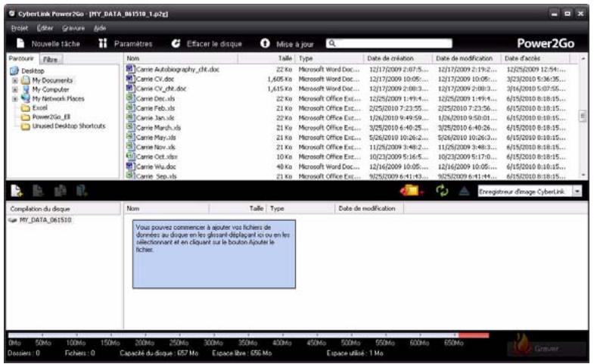Click the disc capacity usage bar
Viewport: 594px width, 364px height.
[248, 335]
